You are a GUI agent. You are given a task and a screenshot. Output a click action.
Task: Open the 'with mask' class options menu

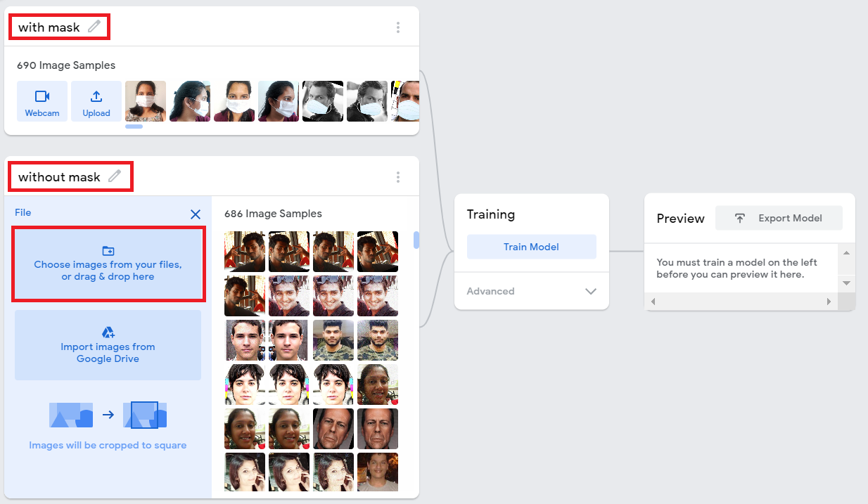[398, 27]
